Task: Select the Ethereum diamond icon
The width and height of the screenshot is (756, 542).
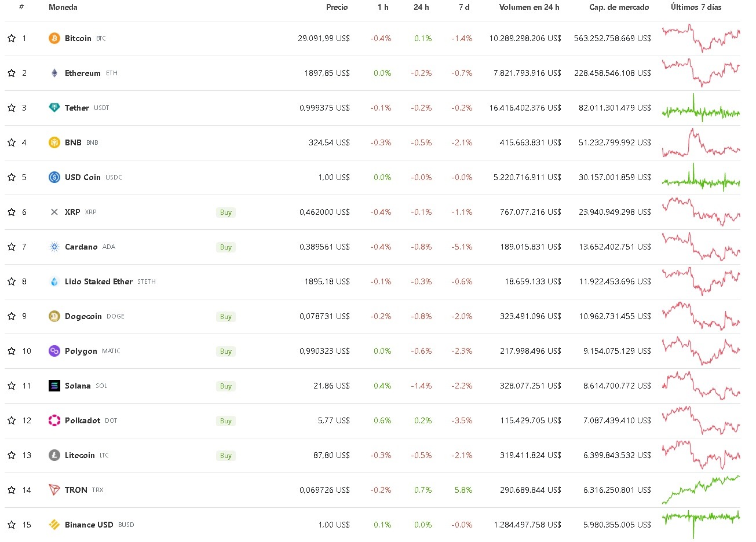Action: [x=54, y=73]
